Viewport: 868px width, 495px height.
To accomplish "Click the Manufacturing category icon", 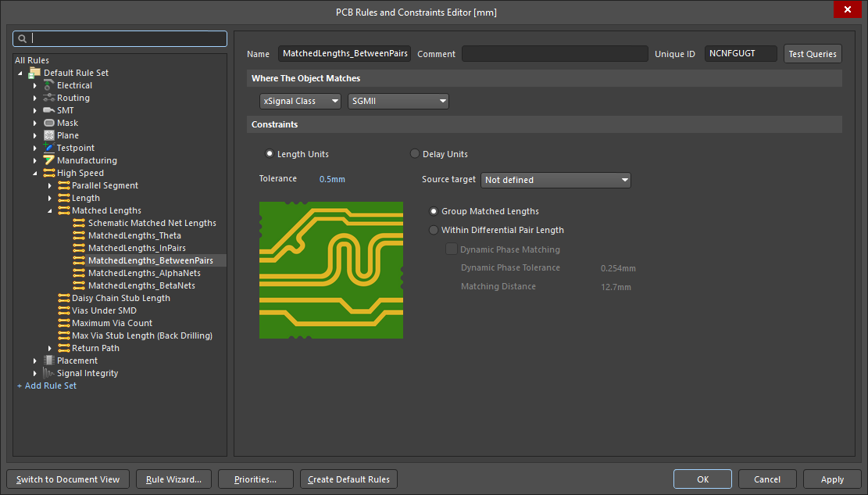I will [48, 160].
